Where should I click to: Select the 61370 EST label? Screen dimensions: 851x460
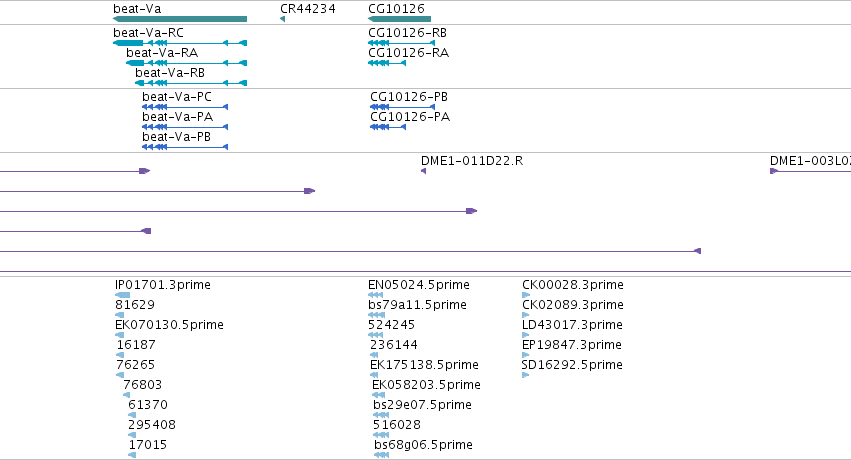(148, 405)
